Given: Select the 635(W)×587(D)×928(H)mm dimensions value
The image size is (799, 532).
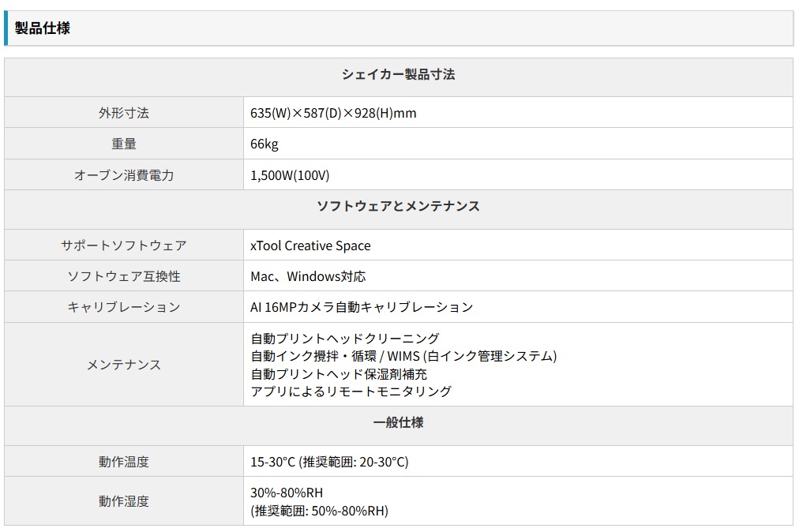Looking at the screenshot, I should [333, 113].
